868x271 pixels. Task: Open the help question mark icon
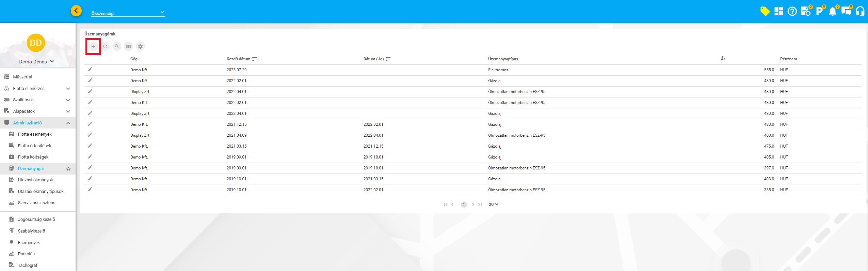coord(792,11)
